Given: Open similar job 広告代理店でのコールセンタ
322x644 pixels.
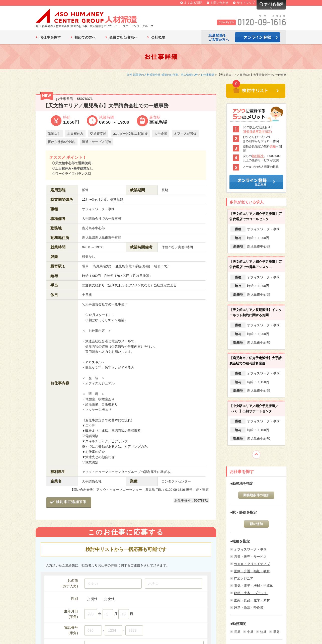Looking at the screenshot, I should (256, 216).
